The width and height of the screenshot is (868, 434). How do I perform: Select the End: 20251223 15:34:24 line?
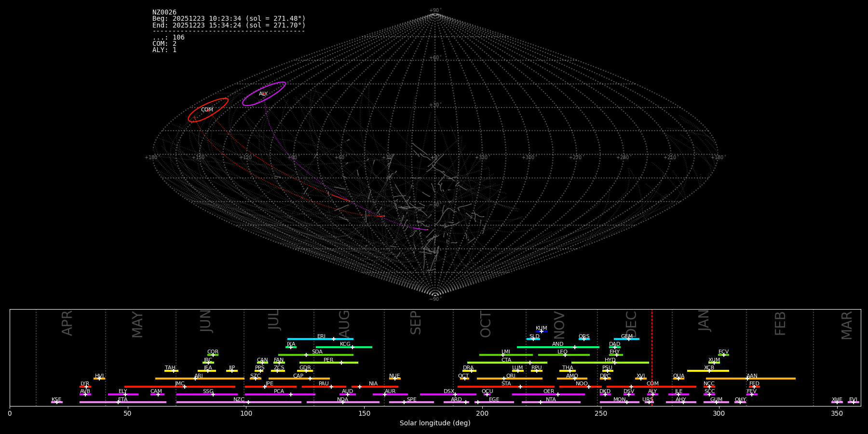(x=229, y=25)
